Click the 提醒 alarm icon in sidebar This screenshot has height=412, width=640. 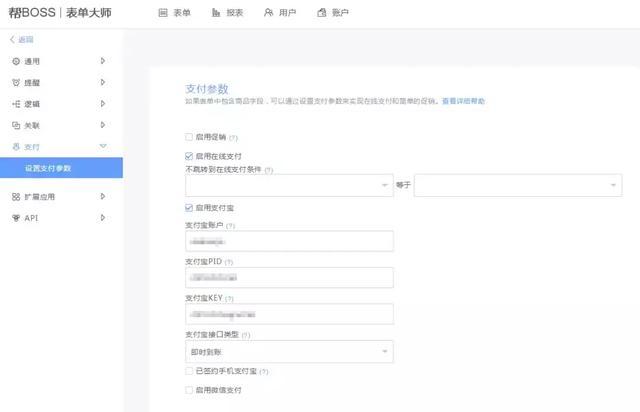[16, 82]
